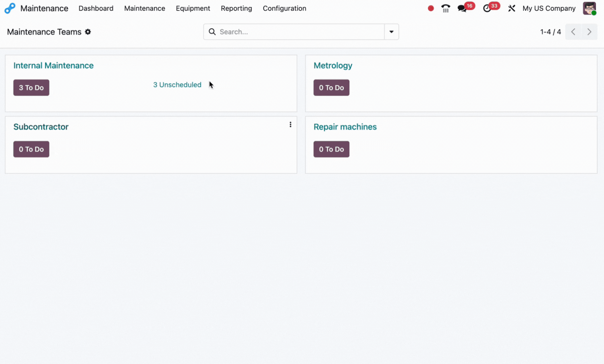The image size is (604, 364).
Task: Click the 1-4 / 4 pager counter
Action: (550, 32)
